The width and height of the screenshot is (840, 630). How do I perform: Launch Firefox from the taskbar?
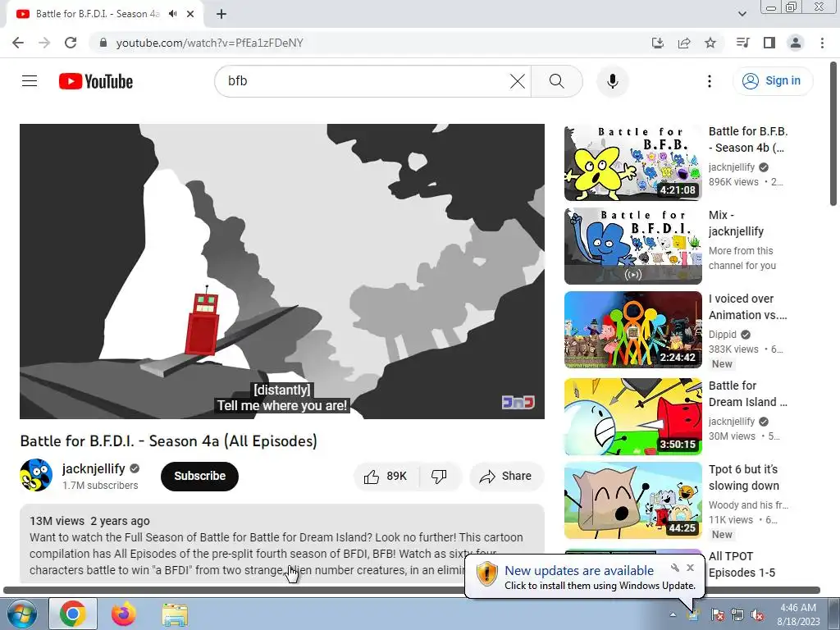pos(124,614)
